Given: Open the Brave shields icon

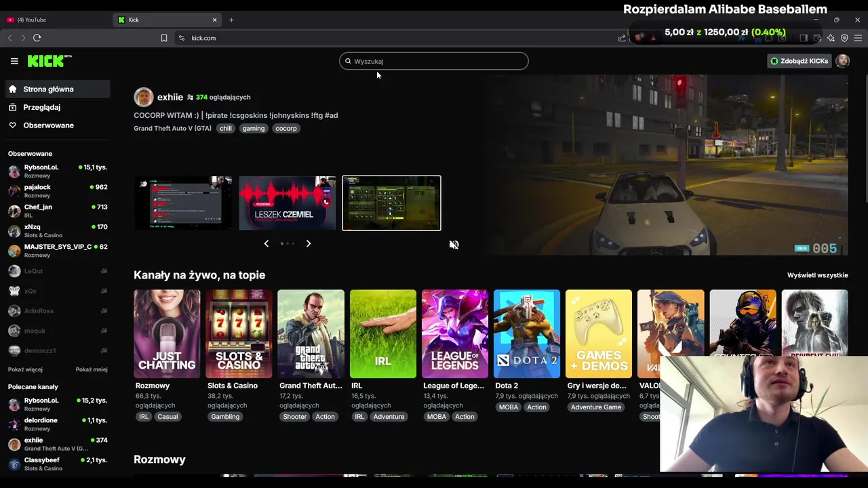Looking at the screenshot, I should click(x=639, y=38).
